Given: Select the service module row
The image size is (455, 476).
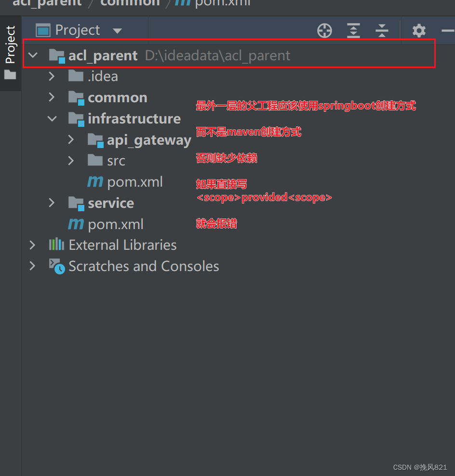Looking at the screenshot, I should click(238, 203).
